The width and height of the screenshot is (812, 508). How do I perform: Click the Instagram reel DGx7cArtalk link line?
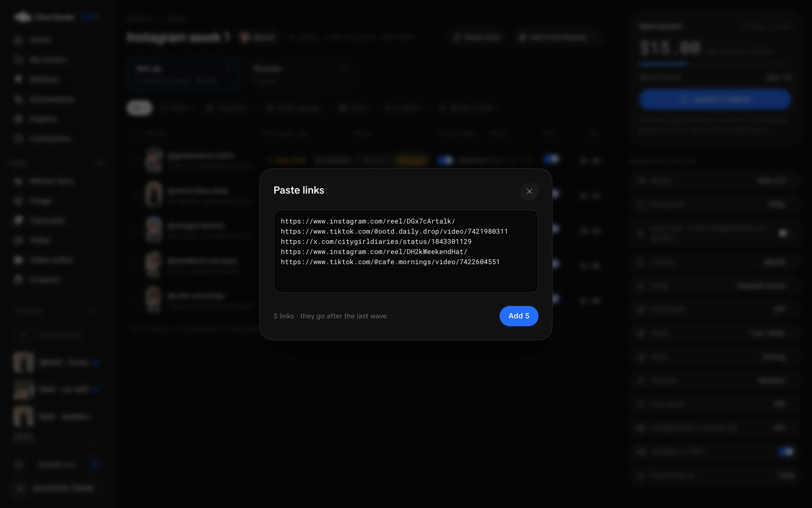coord(368,221)
